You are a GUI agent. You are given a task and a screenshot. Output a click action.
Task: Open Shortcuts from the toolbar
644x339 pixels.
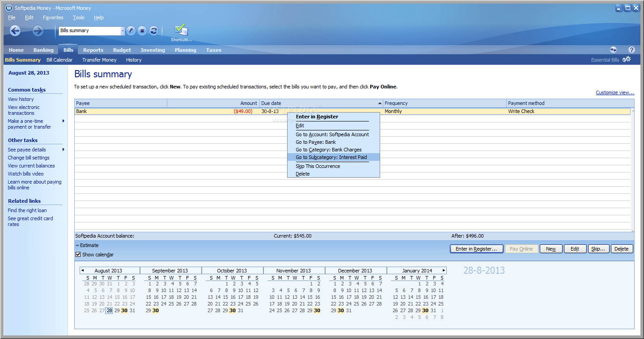click(181, 32)
